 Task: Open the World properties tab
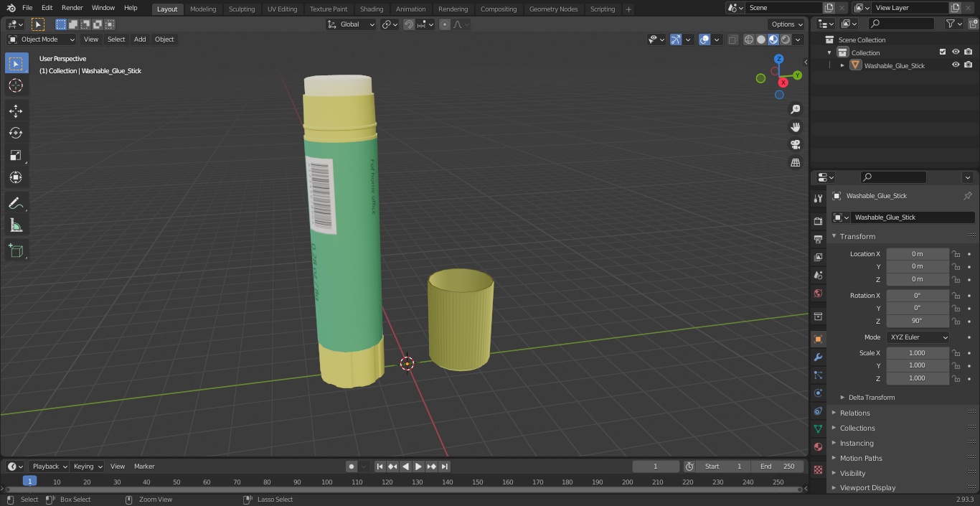pyautogui.click(x=818, y=293)
